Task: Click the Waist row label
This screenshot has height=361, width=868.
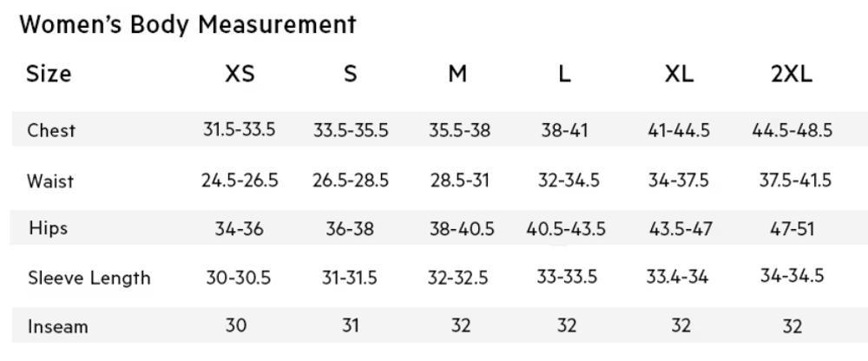Action: (x=50, y=181)
